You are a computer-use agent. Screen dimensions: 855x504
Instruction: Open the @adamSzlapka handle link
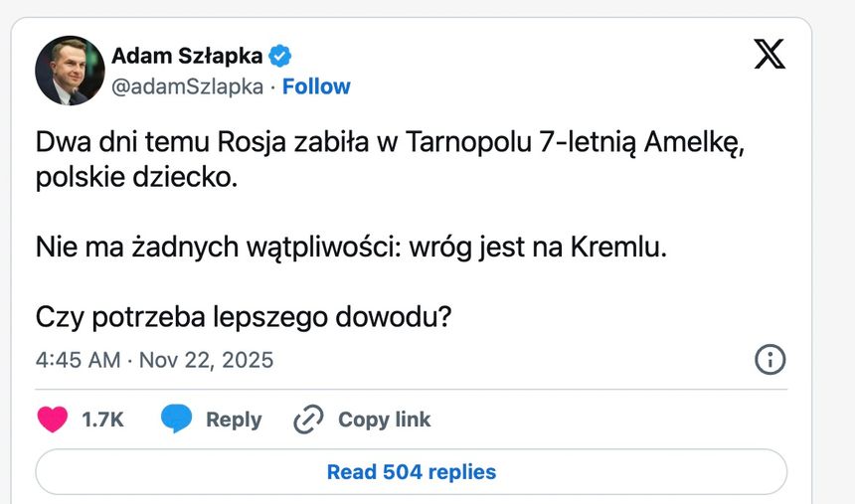(x=187, y=86)
